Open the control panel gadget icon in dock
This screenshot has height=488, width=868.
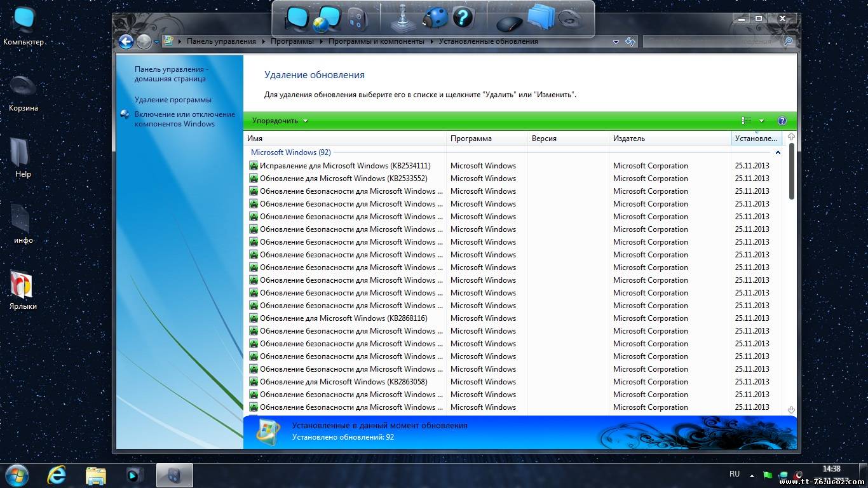[x=358, y=19]
